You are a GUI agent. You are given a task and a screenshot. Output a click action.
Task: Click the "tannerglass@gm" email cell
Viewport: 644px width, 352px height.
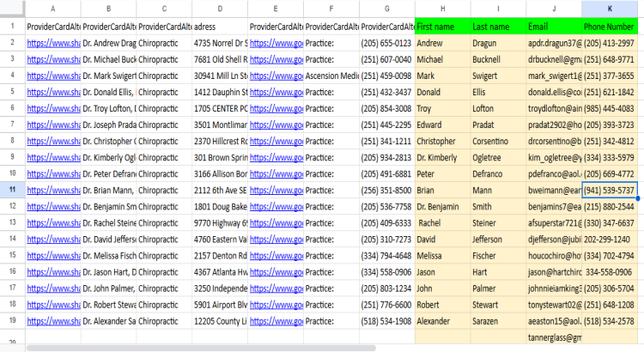(553, 337)
